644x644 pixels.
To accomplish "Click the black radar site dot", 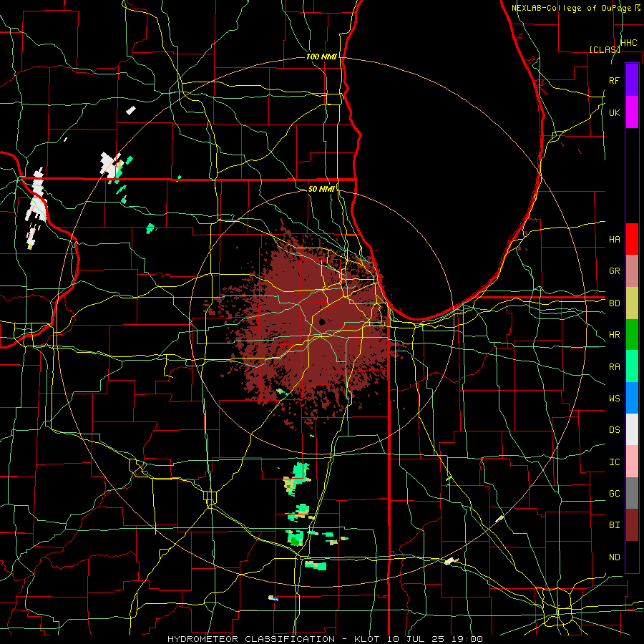I will click(321, 321).
